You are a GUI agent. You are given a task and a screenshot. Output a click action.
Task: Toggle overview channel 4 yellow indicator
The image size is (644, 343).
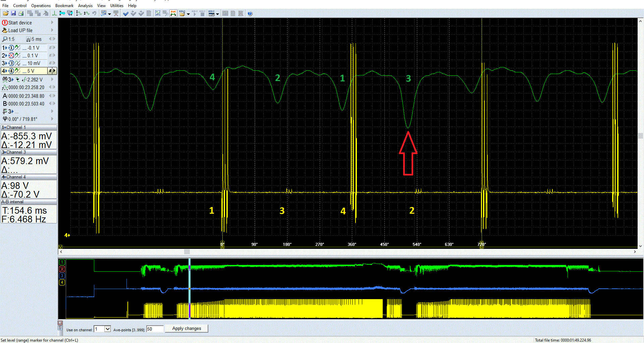(62, 282)
